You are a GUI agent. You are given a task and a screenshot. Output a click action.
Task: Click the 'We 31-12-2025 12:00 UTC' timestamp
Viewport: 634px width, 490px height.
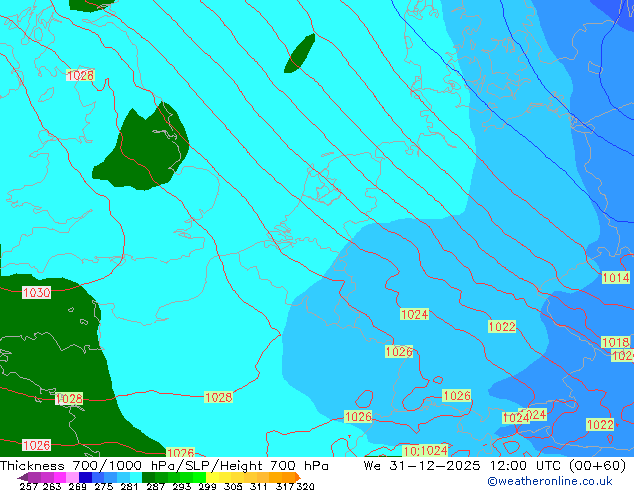click(464, 466)
